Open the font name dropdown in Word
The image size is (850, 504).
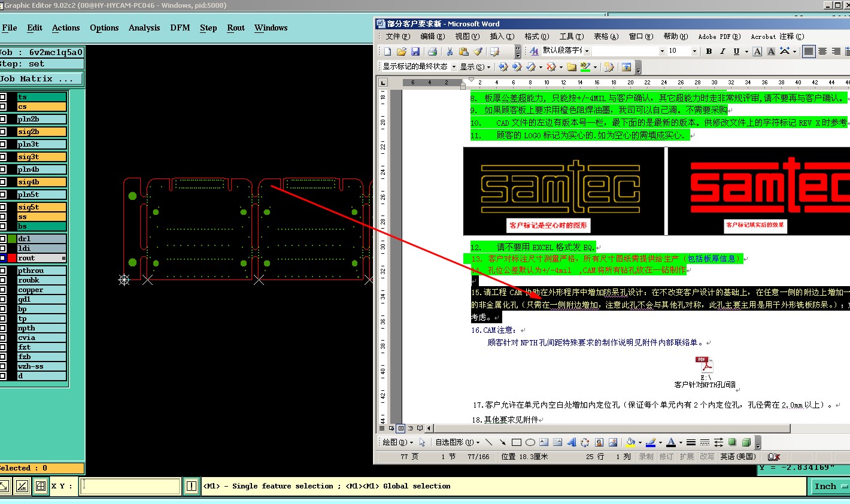click(662, 51)
